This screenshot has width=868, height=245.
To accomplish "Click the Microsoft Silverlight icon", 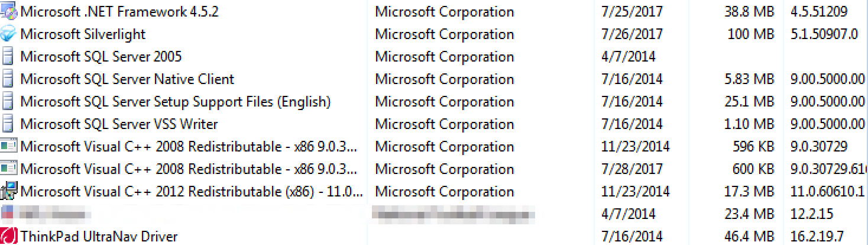I will pyautogui.click(x=8, y=34).
